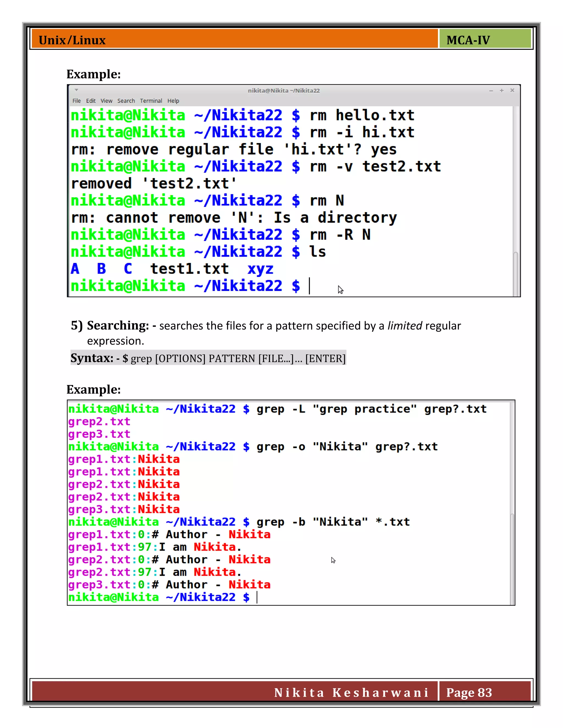Click the 'MCA-IV' header label
The width and height of the screenshot is (563, 728).
468,40
